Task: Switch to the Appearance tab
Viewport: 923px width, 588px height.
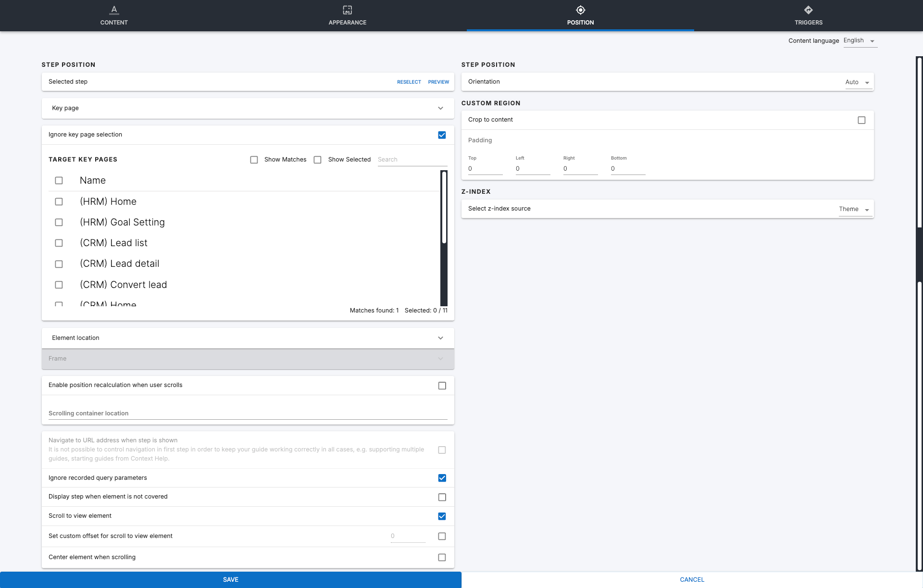Action: (347, 22)
